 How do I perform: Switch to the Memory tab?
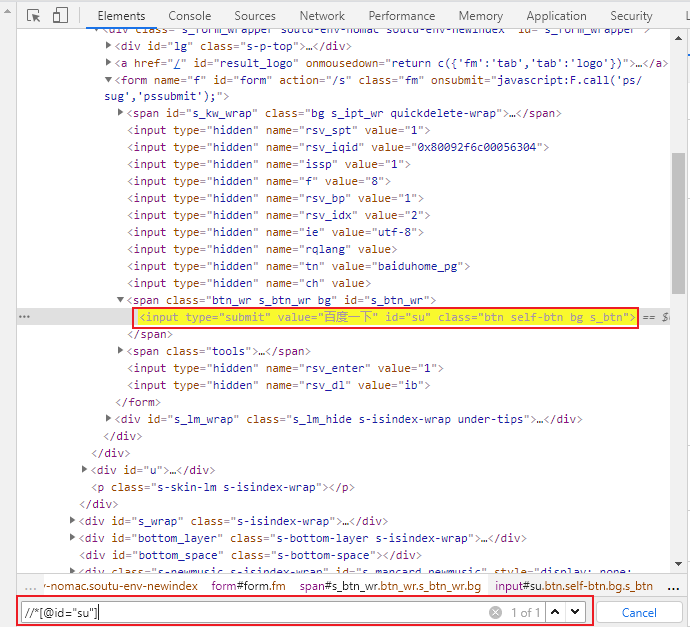click(481, 16)
